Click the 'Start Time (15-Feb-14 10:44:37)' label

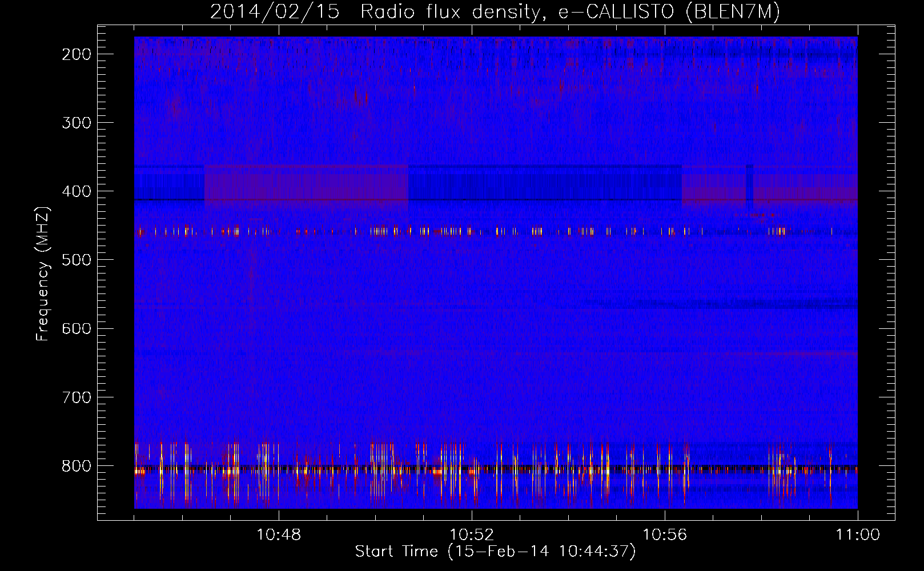pos(495,552)
